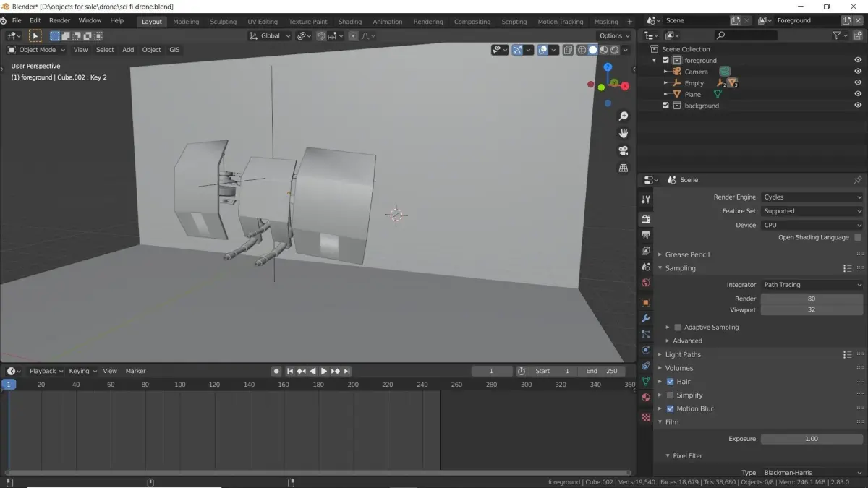Open World properties globe icon
This screenshot has width=868, height=488.
click(x=646, y=283)
